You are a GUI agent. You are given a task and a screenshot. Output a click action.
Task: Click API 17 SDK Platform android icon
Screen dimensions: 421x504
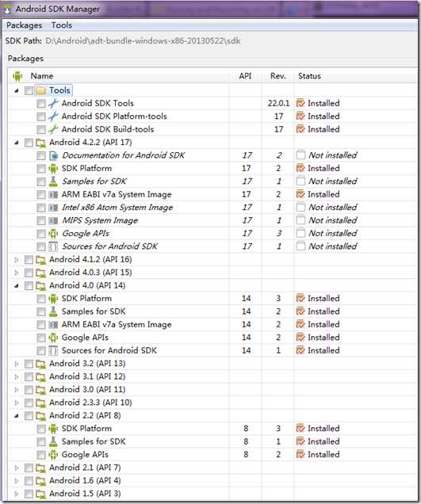coord(53,169)
